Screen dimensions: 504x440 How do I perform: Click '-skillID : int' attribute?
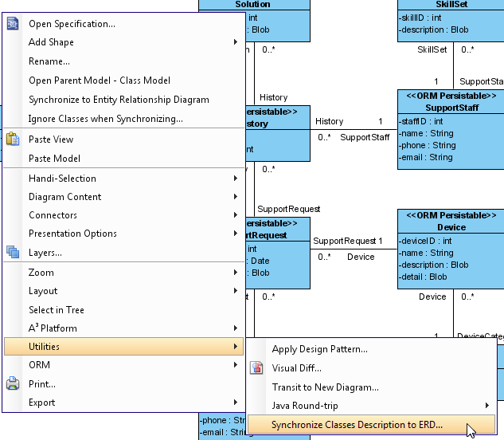click(x=420, y=18)
